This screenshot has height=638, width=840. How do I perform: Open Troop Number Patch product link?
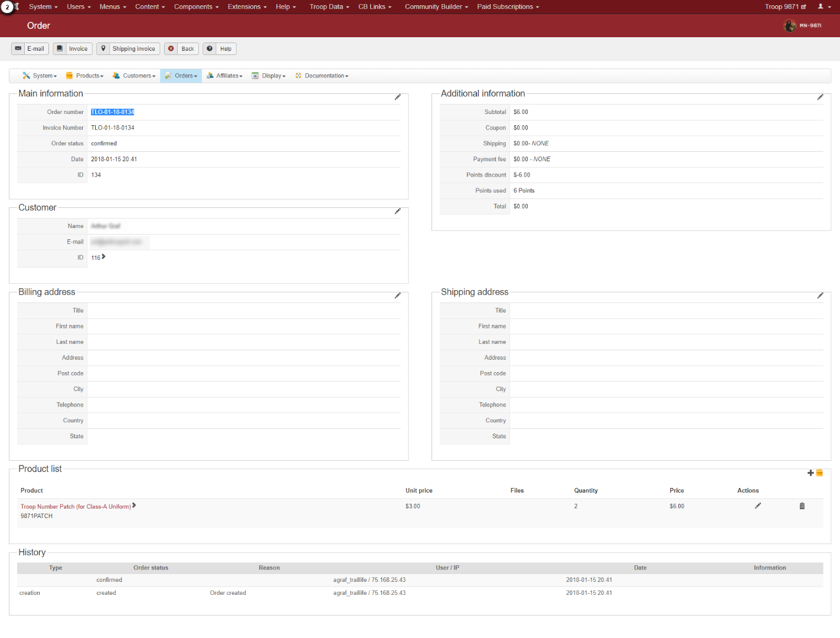[x=76, y=507]
